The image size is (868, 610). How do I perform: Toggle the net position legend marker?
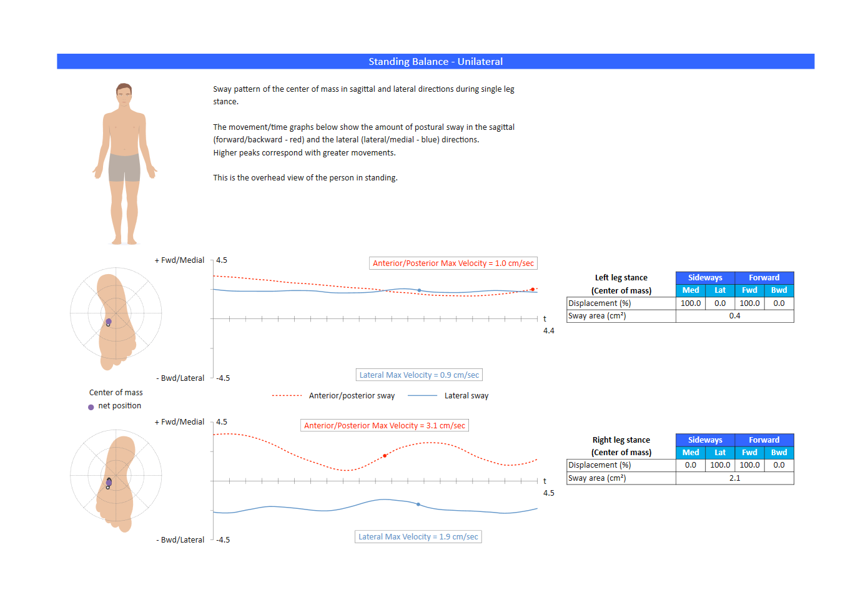(91, 406)
